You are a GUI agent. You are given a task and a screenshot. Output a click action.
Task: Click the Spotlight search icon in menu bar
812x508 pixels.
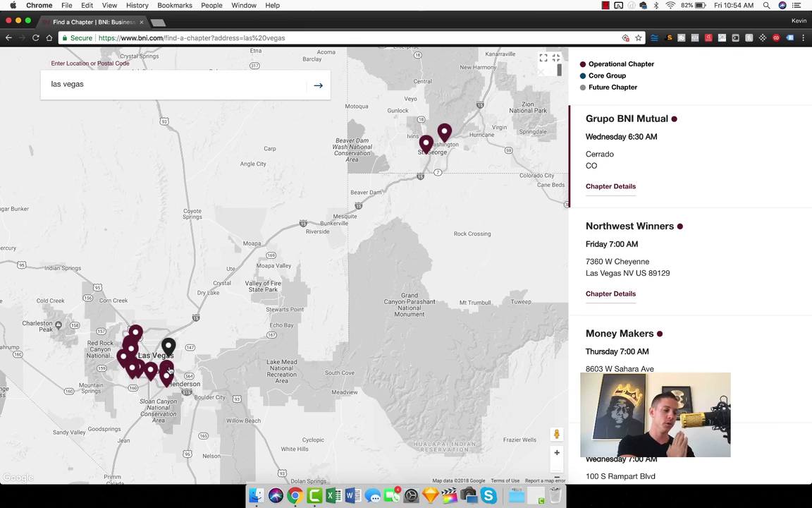pyautogui.click(x=766, y=5)
